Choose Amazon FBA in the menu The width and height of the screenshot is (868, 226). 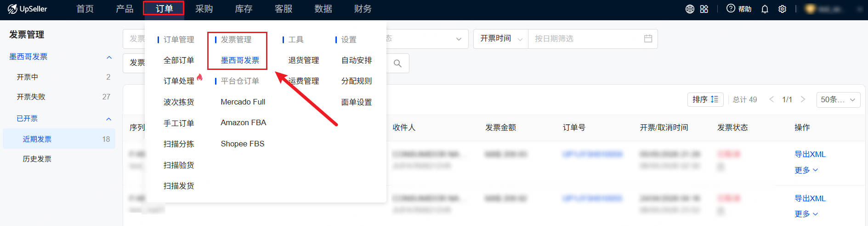pos(243,122)
